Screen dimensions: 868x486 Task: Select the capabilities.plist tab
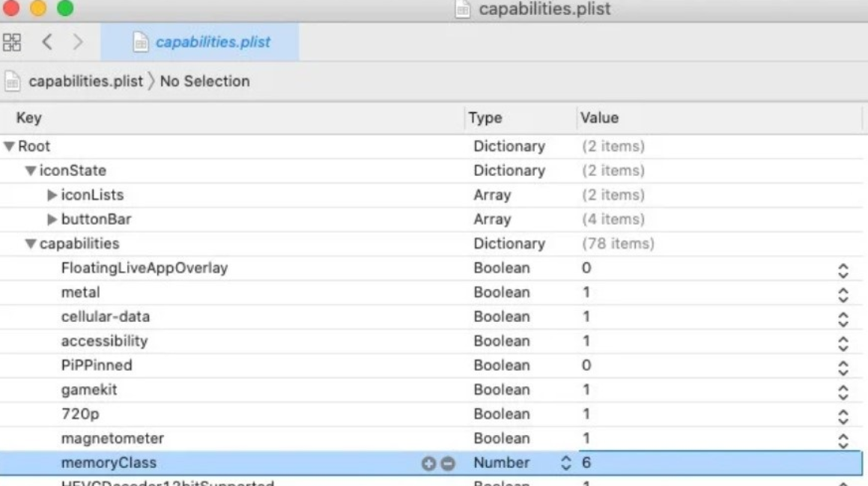coord(201,43)
